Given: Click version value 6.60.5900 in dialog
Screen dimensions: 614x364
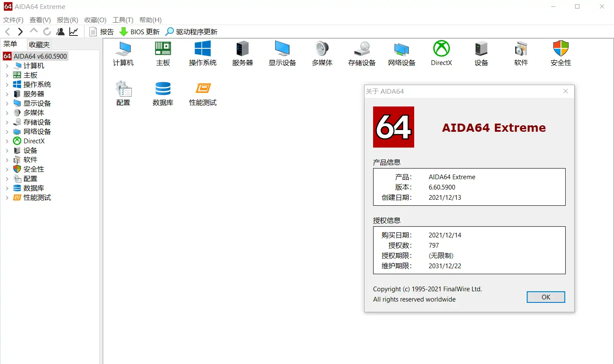Looking at the screenshot, I should click(442, 187).
